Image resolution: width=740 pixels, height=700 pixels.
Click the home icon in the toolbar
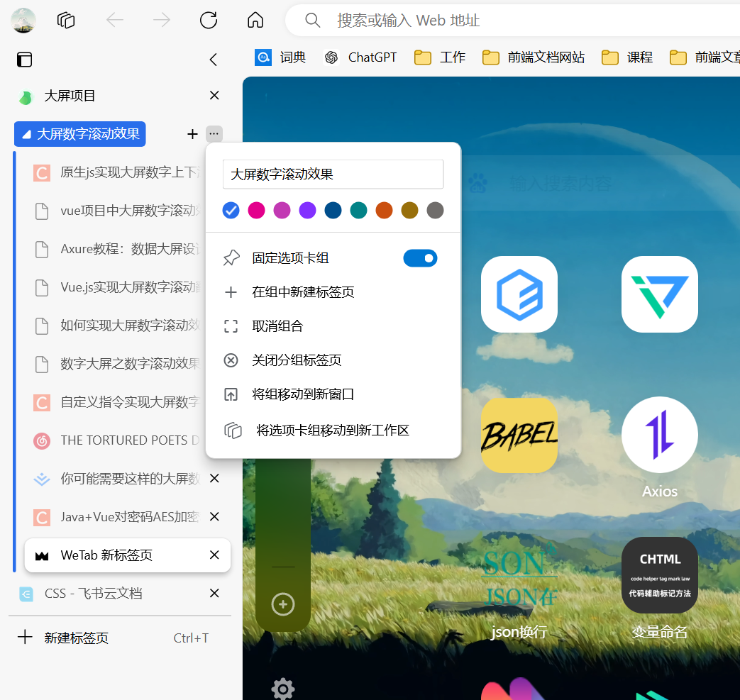coord(255,20)
